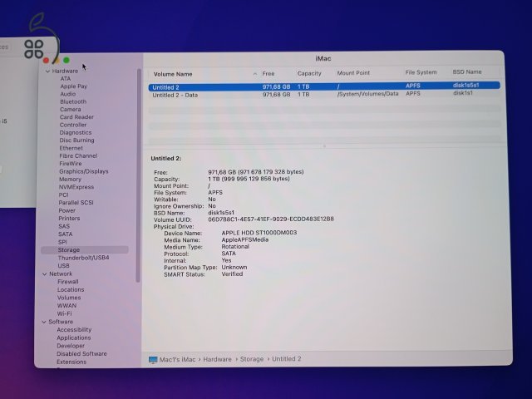Select Apple Pay in the sidebar
This screenshot has height=399, width=532.
coord(74,86)
